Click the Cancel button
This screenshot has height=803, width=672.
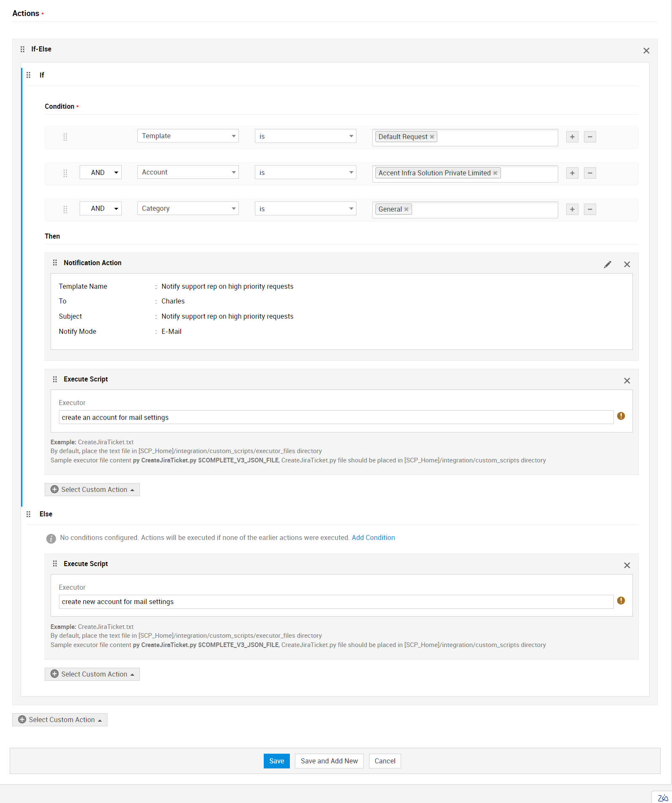tap(385, 761)
